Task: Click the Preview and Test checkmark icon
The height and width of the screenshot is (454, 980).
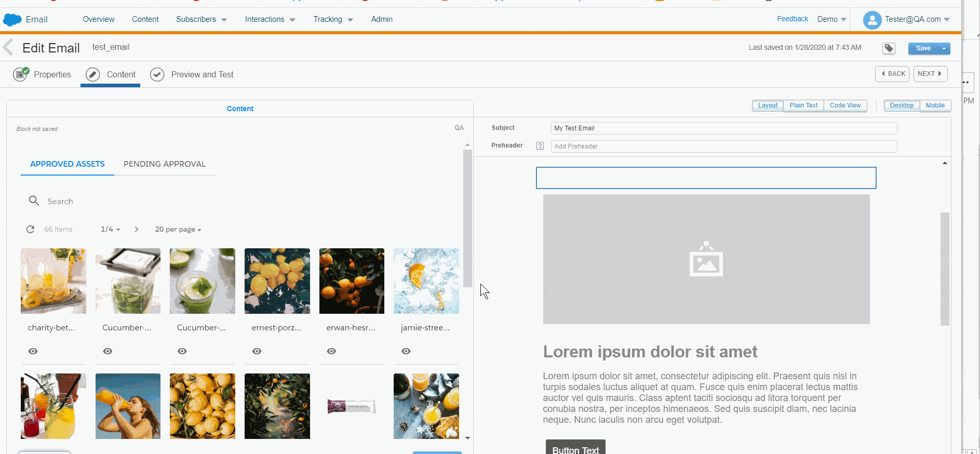Action: coord(157,75)
